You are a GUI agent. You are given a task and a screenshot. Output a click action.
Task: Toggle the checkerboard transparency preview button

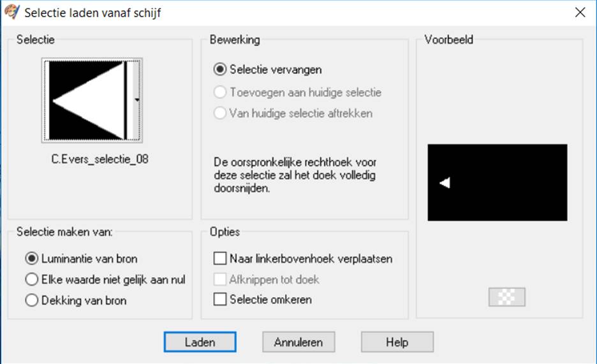coord(506,297)
